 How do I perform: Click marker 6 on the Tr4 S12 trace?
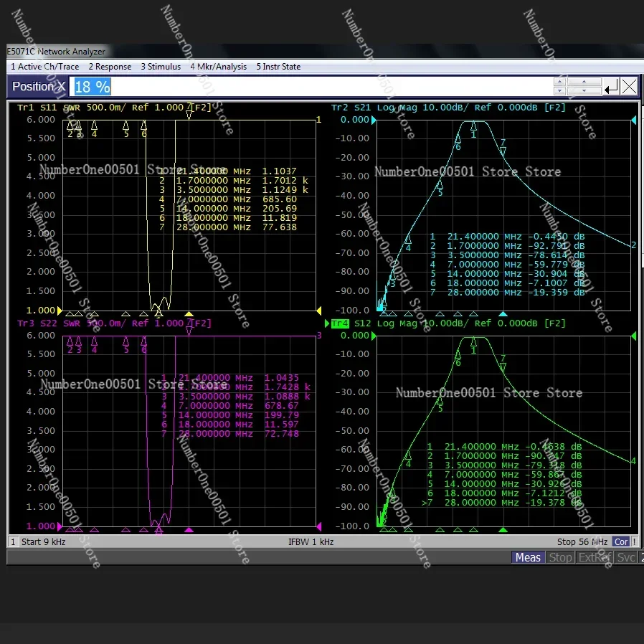(x=458, y=358)
